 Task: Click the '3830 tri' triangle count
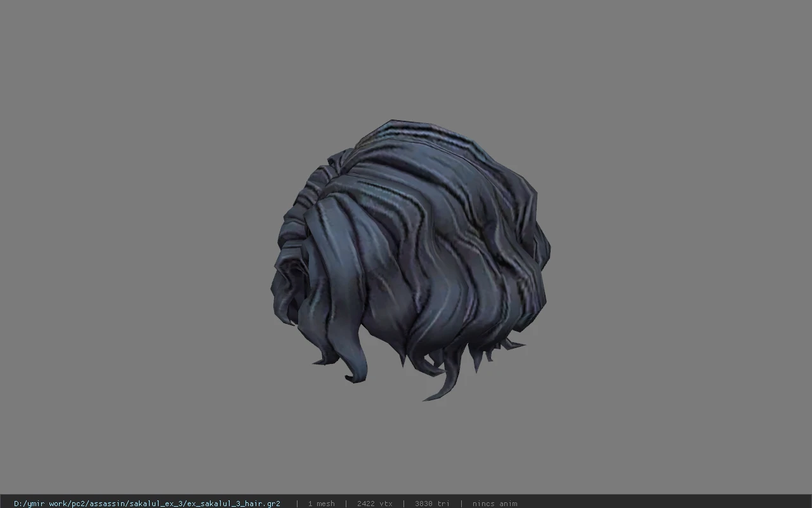tap(432, 504)
